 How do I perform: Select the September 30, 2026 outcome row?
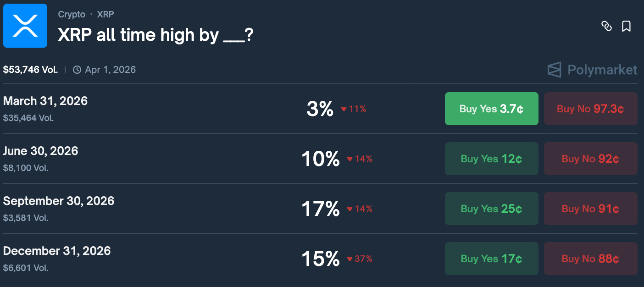pyautogui.click(x=59, y=201)
